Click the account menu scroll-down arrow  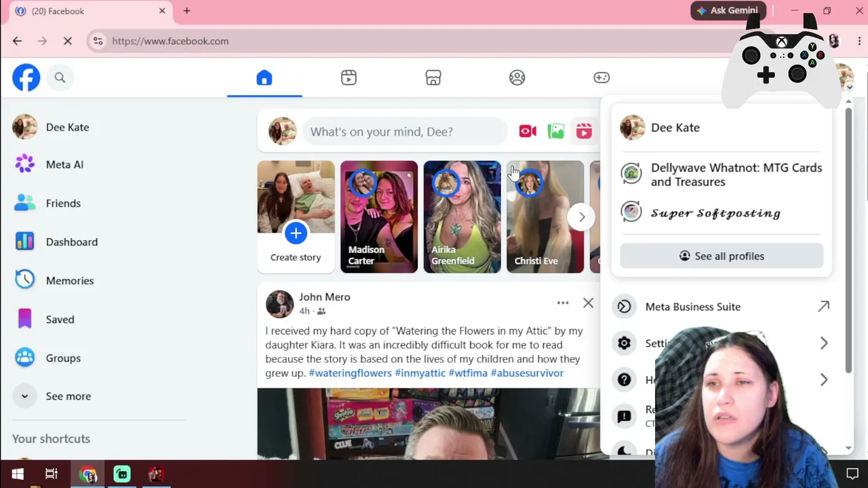click(848, 448)
